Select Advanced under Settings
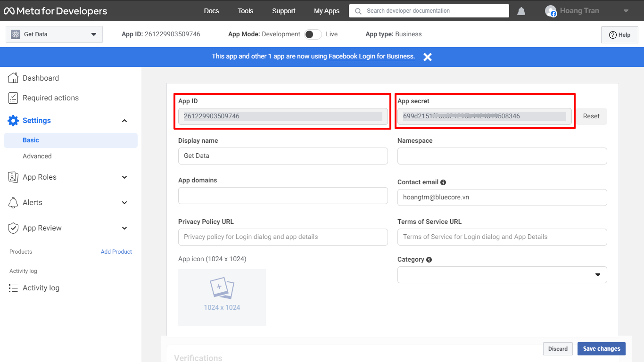 click(x=37, y=156)
